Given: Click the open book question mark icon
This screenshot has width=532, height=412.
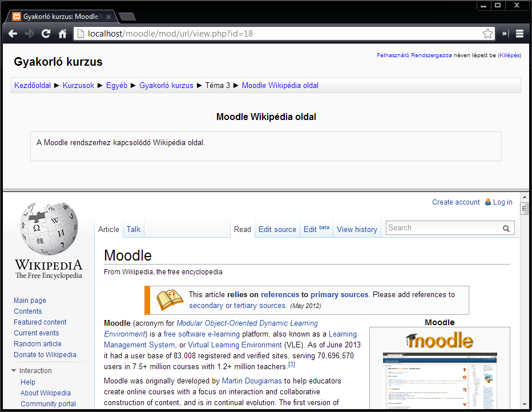Looking at the screenshot, I should [x=170, y=299].
